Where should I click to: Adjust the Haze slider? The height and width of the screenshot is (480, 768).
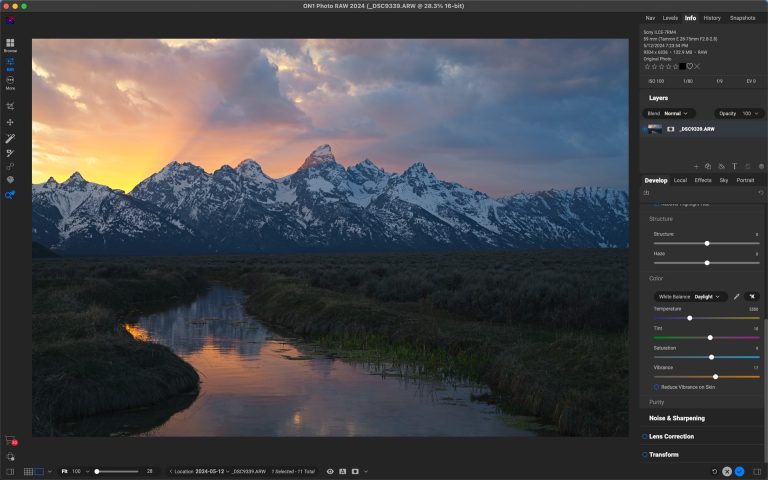[707, 263]
